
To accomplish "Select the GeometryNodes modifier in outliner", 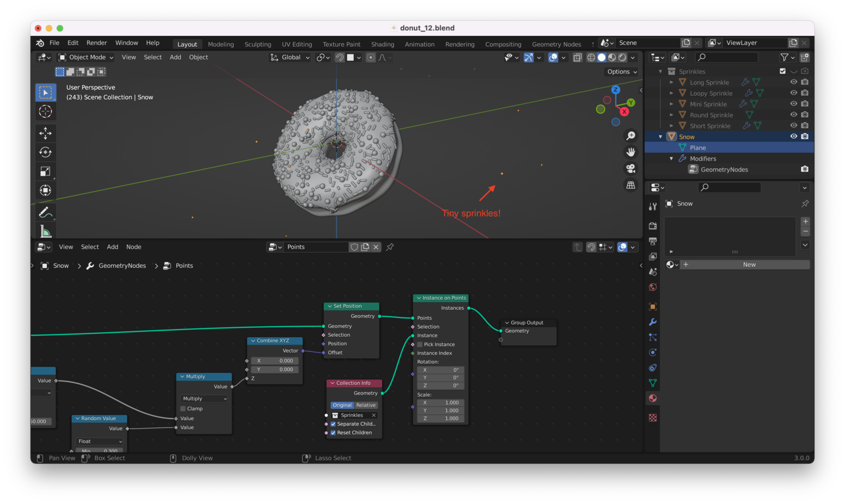I will [x=724, y=169].
